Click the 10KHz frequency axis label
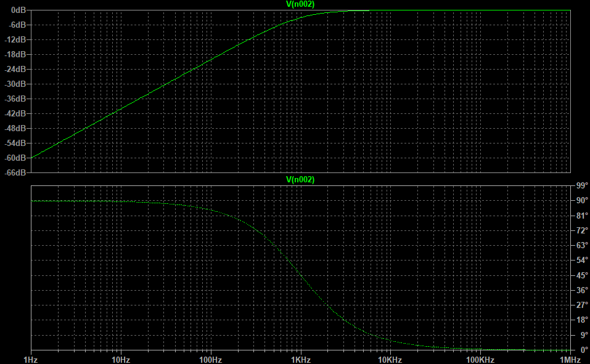Viewport: 590px width, 364px height. [390, 359]
